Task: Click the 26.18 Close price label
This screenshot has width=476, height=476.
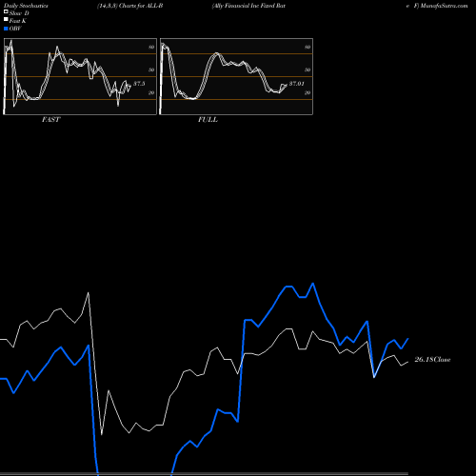Action: (x=432, y=360)
